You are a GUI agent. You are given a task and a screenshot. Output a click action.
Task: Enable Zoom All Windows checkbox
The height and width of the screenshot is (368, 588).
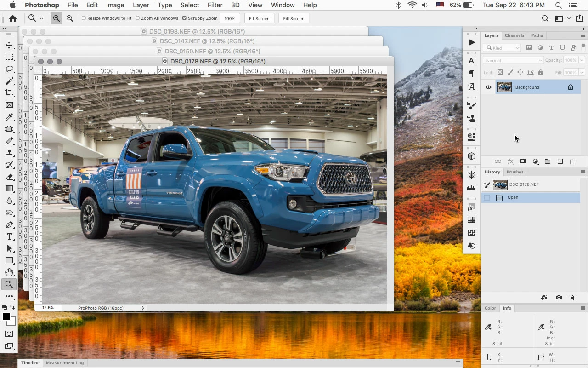click(x=137, y=18)
